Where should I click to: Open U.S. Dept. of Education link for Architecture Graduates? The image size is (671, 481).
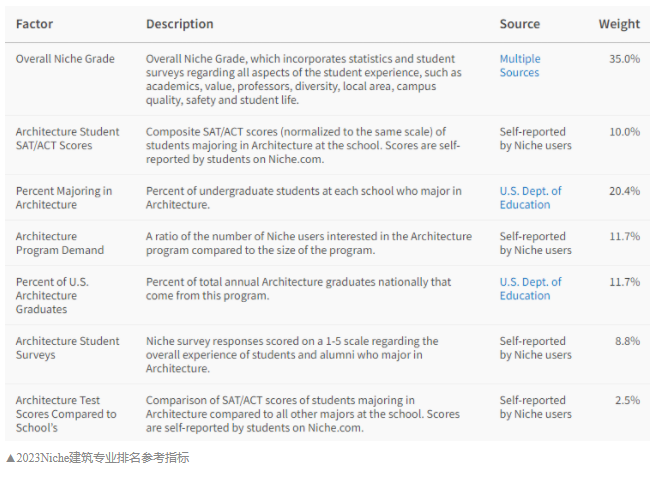pyautogui.click(x=531, y=289)
